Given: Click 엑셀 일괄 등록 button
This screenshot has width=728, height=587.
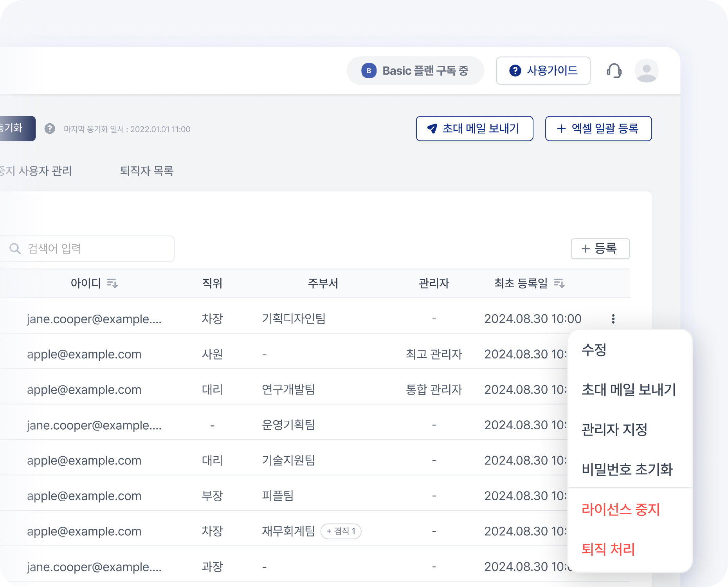Looking at the screenshot, I should point(598,128).
